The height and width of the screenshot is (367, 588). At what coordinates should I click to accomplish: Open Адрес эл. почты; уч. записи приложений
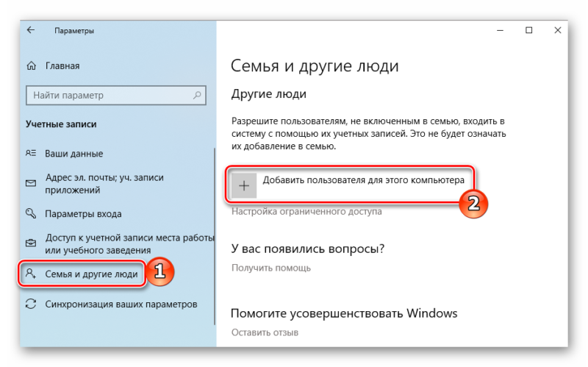click(x=104, y=184)
